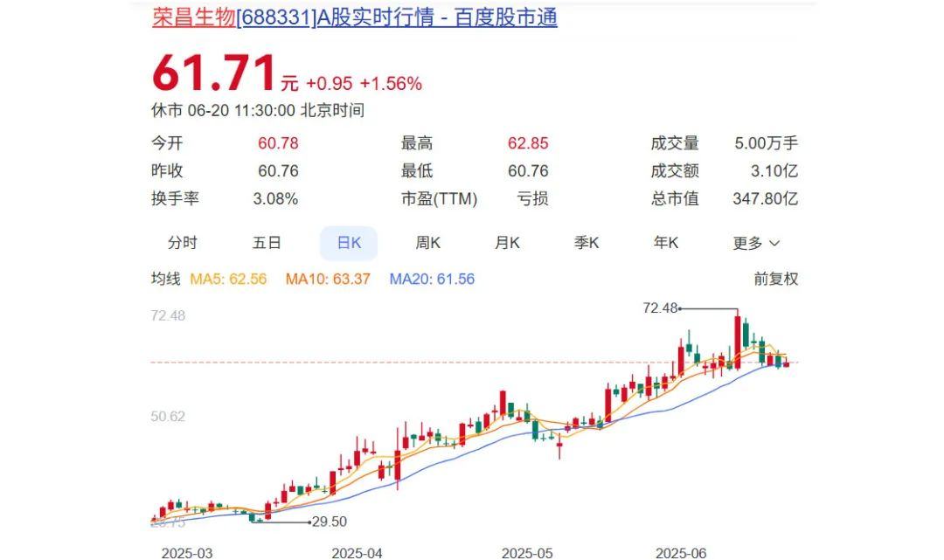This screenshot has height=560, width=944.
Task: Click the current price 61.71
Action: (x=214, y=73)
